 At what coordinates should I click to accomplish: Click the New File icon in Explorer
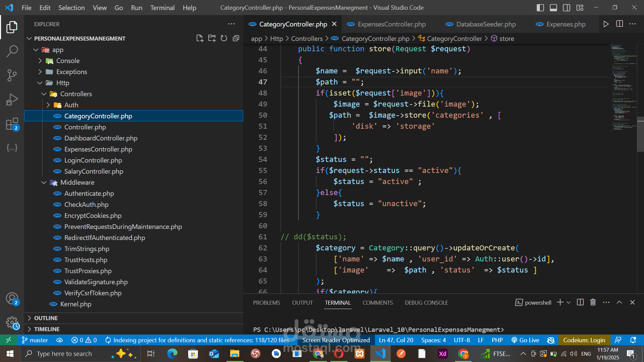[x=200, y=39]
